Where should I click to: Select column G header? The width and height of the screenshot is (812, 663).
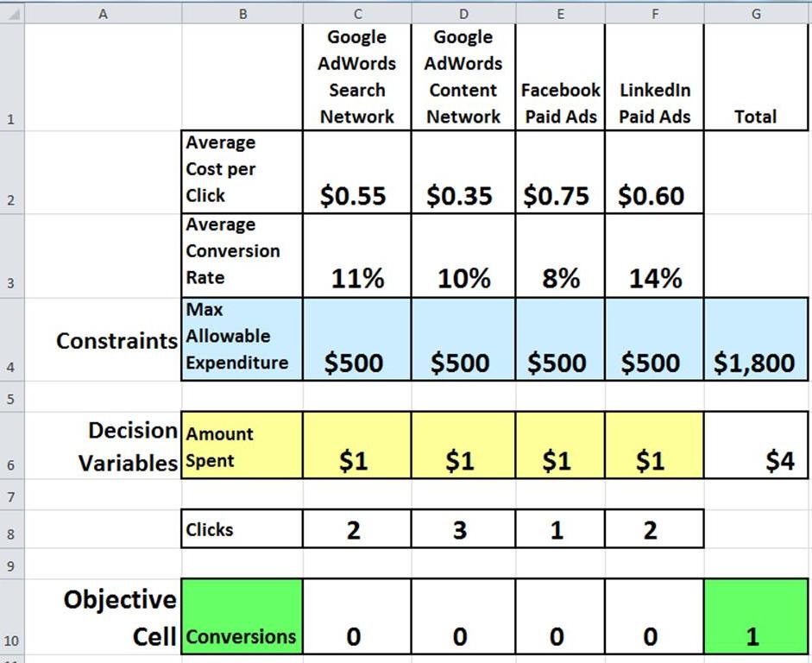[x=756, y=14]
